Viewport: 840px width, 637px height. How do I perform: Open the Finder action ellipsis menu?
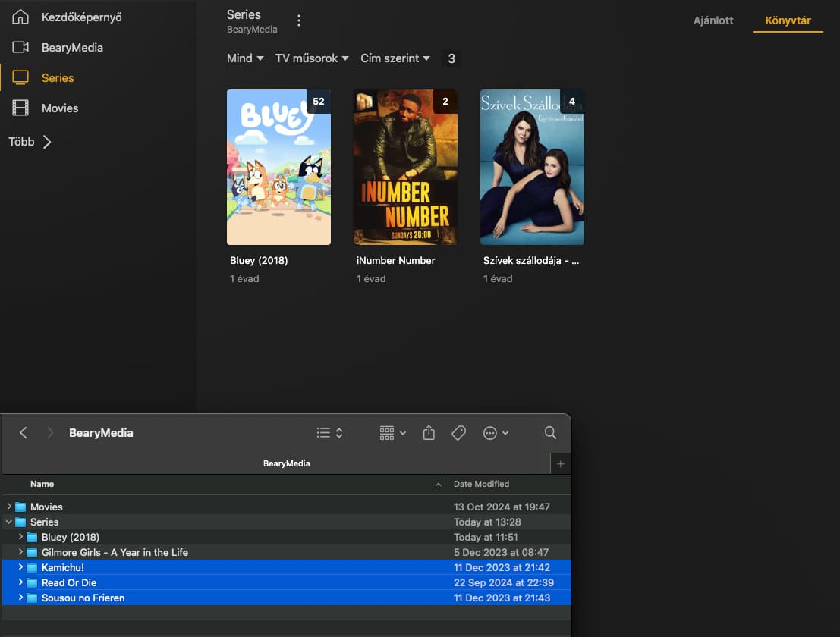[x=496, y=432]
